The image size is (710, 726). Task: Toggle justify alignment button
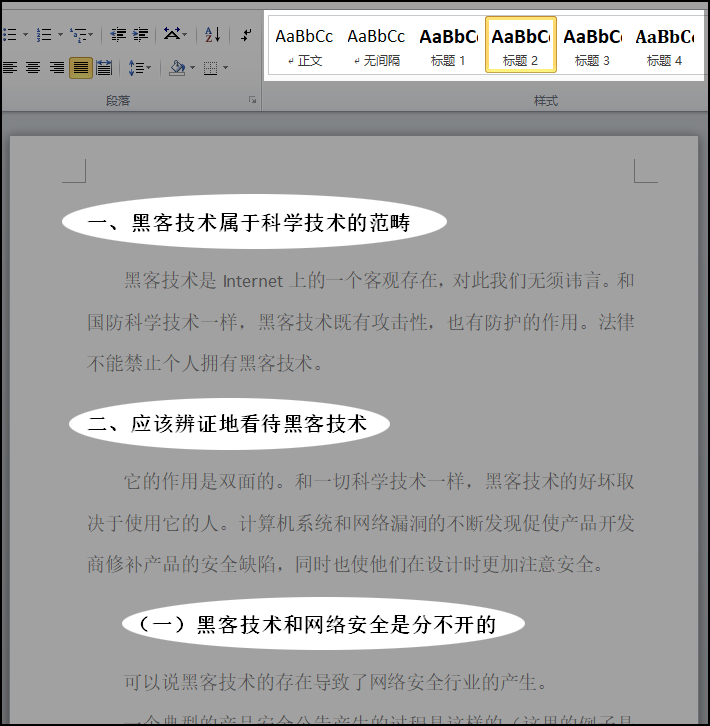pyautogui.click(x=81, y=68)
